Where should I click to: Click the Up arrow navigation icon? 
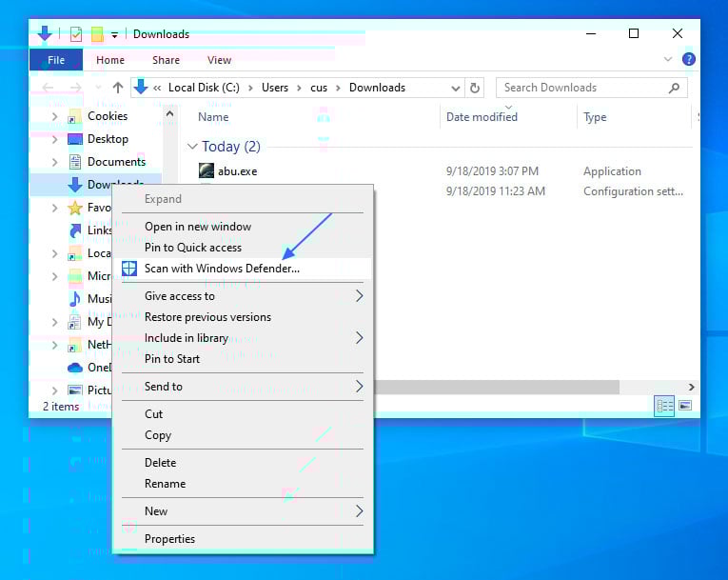click(x=118, y=88)
